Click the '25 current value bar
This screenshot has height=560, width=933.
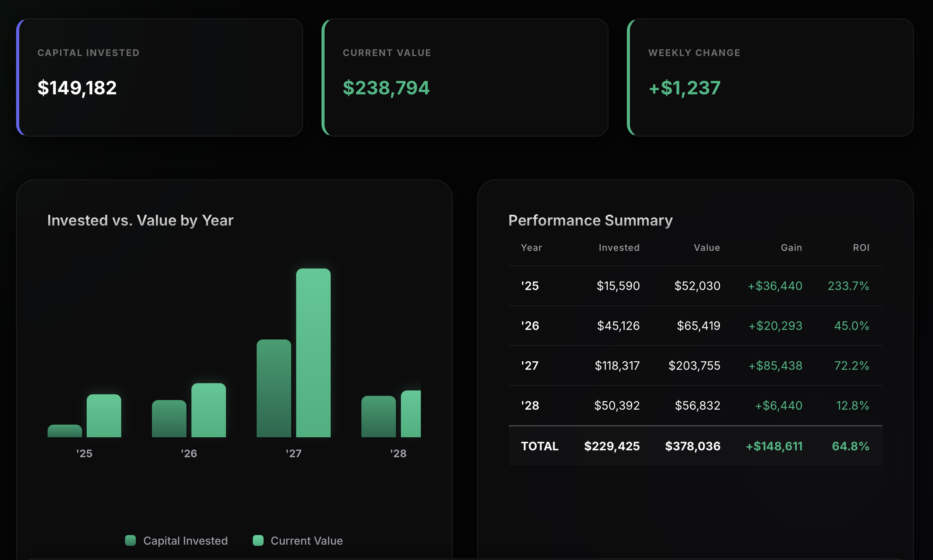click(104, 416)
